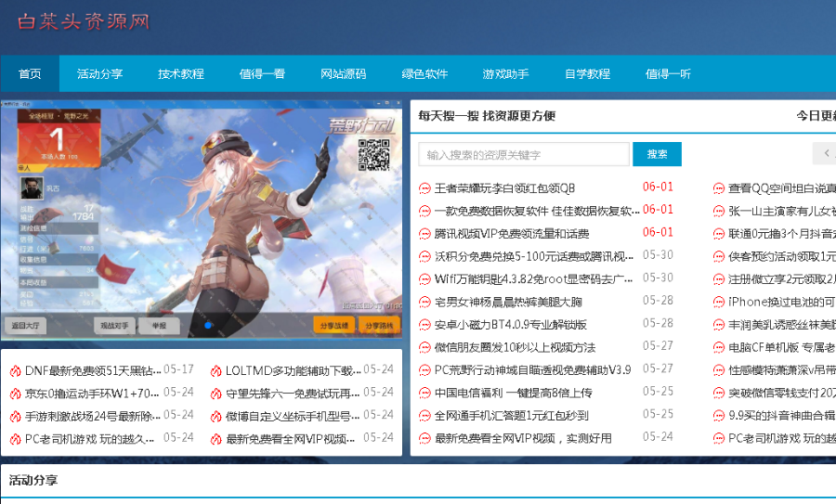Open 最新免费看全网VIP视频 hot list link

(290, 439)
